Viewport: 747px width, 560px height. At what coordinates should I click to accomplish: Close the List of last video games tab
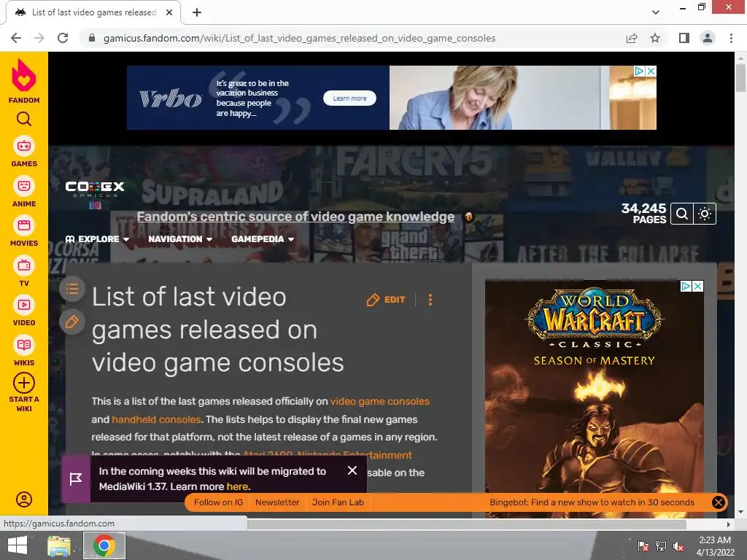(x=169, y=12)
